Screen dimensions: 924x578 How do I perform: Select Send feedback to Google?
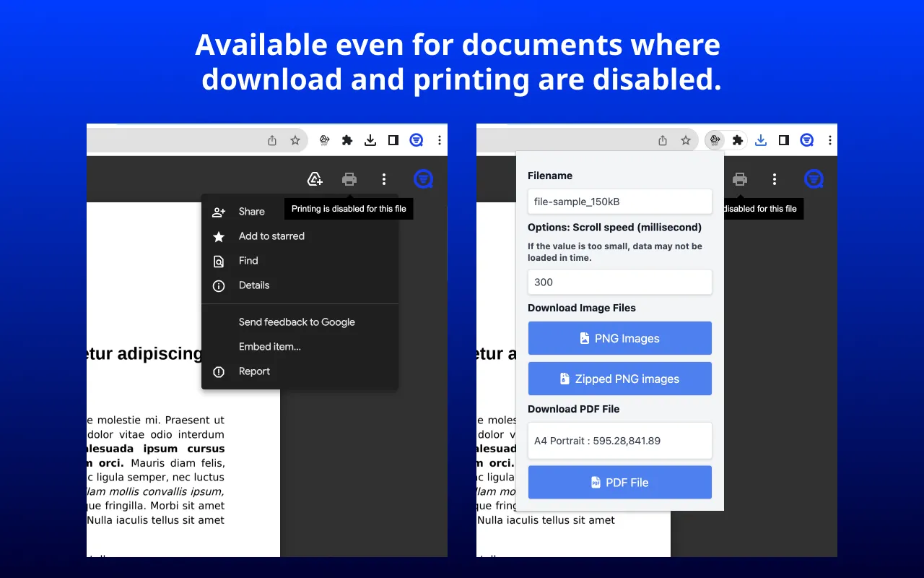(297, 322)
